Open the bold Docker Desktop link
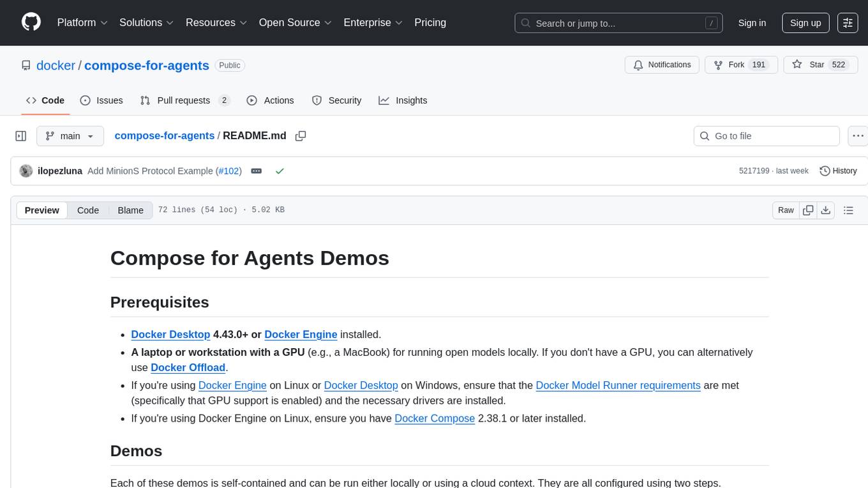 [170, 334]
